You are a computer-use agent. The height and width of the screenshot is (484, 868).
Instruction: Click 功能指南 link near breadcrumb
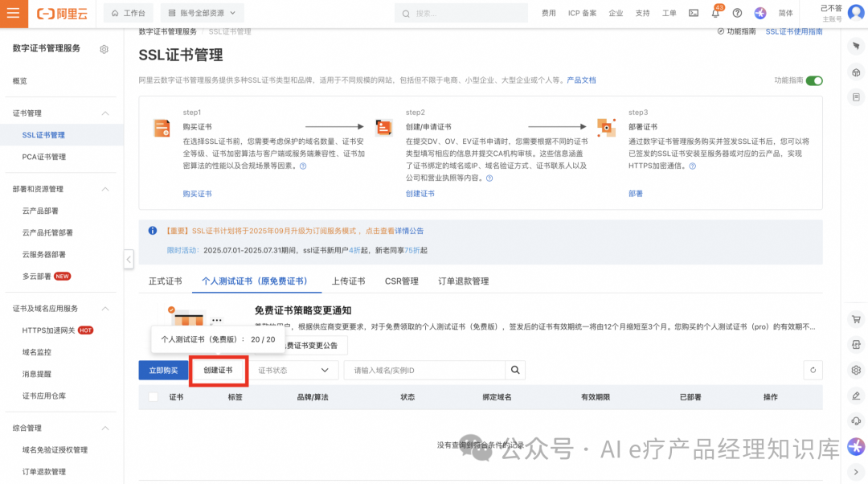click(736, 31)
